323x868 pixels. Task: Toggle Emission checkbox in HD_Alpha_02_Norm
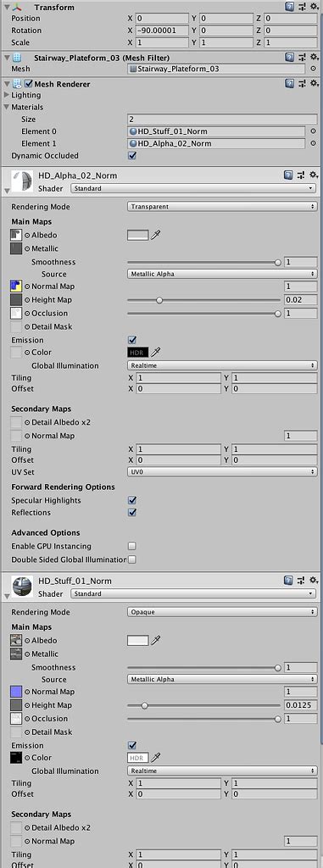[x=132, y=340]
